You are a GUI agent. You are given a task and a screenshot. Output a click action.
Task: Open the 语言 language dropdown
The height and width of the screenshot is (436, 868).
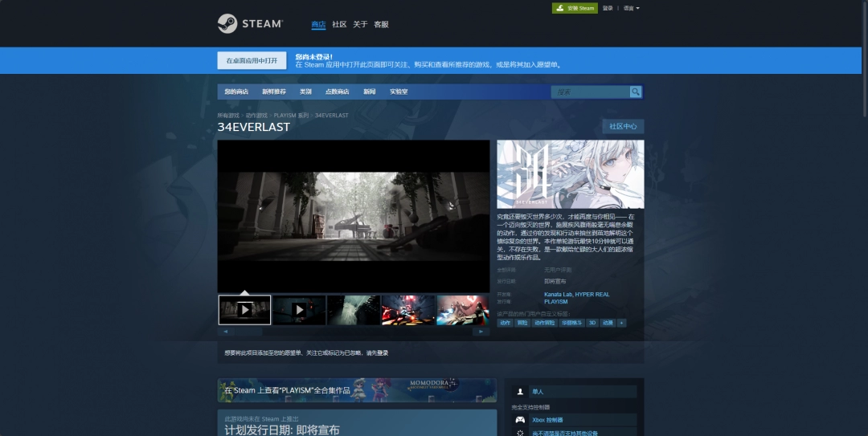pyautogui.click(x=631, y=8)
